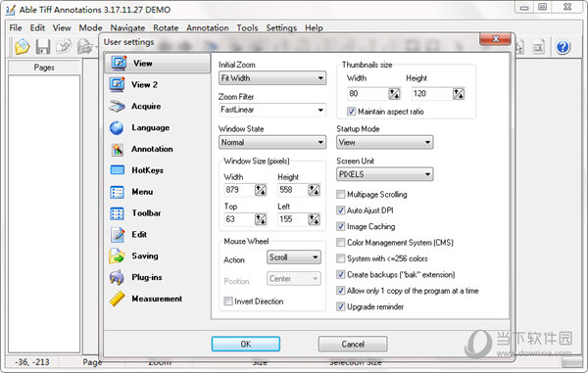588x373 pixels.
Task: Open the Annotation menu in menu bar
Action: coord(208,27)
